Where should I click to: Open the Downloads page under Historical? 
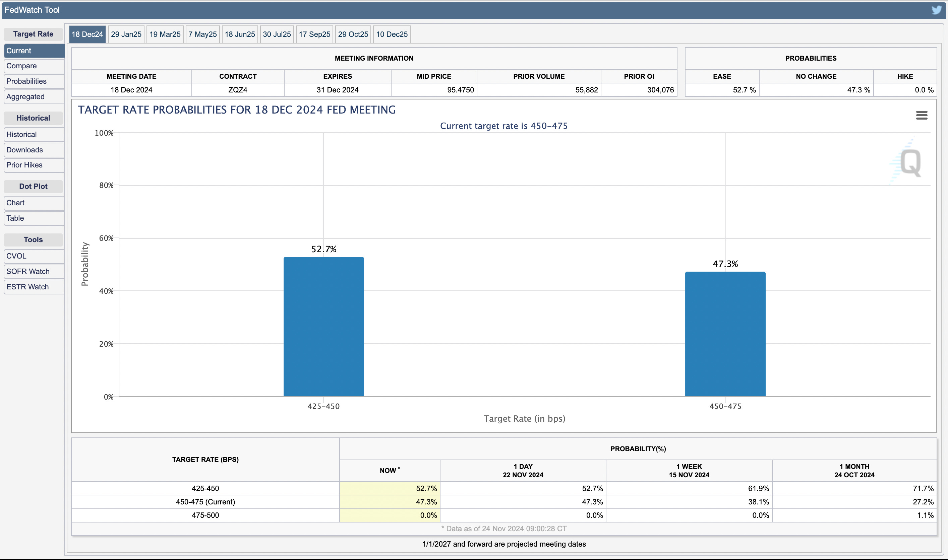click(x=24, y=150)
